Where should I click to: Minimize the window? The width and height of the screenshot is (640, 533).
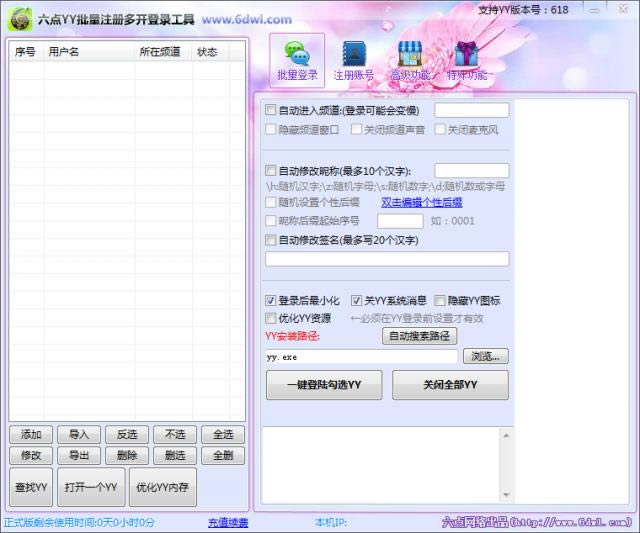tap(595, 9)
